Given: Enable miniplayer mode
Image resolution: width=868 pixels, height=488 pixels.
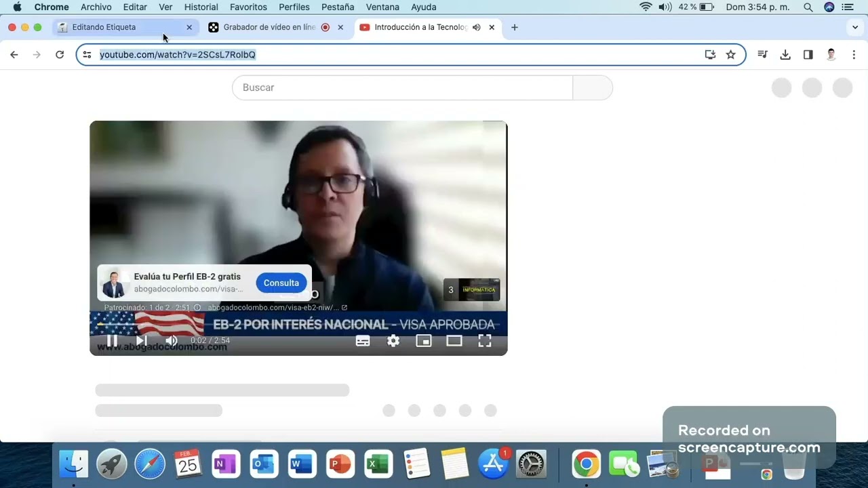Looking at the screenshot, I should (x=424, y=341).
